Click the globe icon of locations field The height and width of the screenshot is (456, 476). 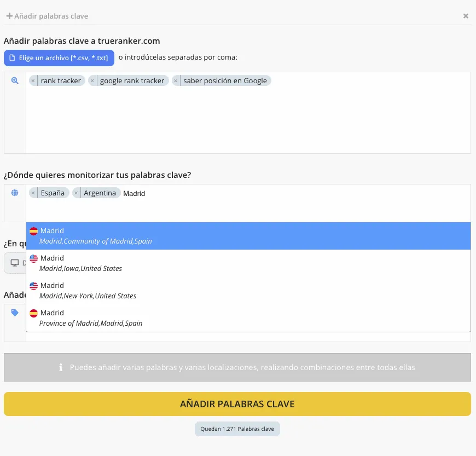[15, 193]
